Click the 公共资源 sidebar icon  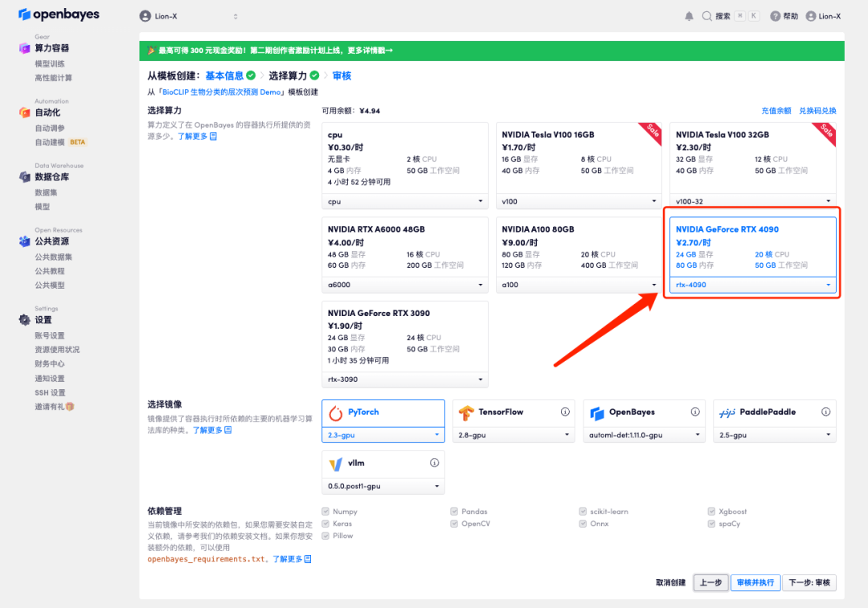(x=24, y=241)
